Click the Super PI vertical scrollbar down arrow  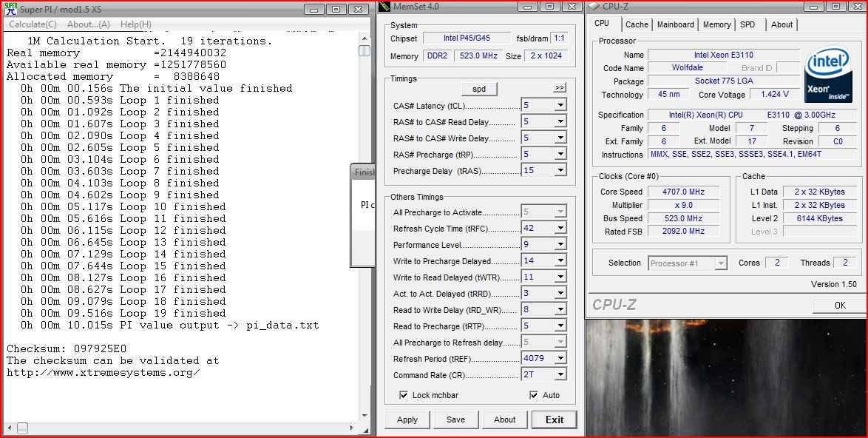(x=365, y=416)
